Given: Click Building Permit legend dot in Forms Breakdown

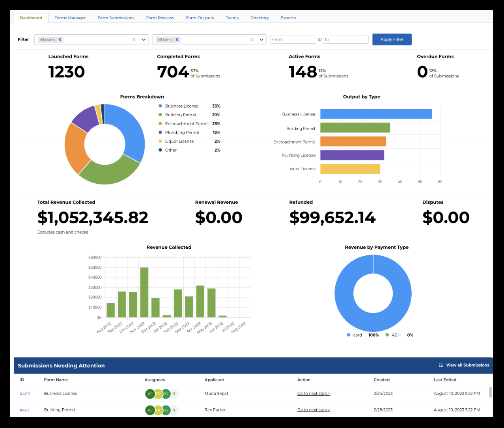Looking at the screenshot, I should click(x=160, y=115).
